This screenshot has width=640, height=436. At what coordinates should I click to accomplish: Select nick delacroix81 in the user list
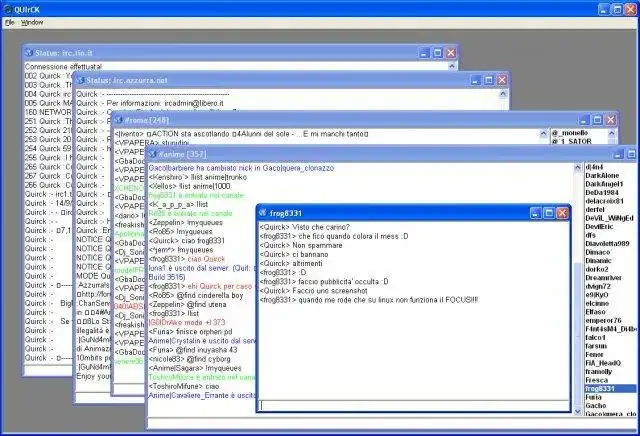pyautogui.click(x=604, y=201)
